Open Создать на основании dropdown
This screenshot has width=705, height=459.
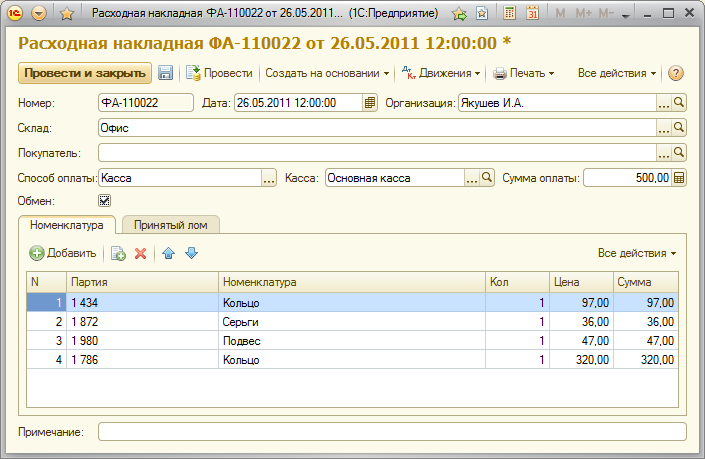(327, 73)
